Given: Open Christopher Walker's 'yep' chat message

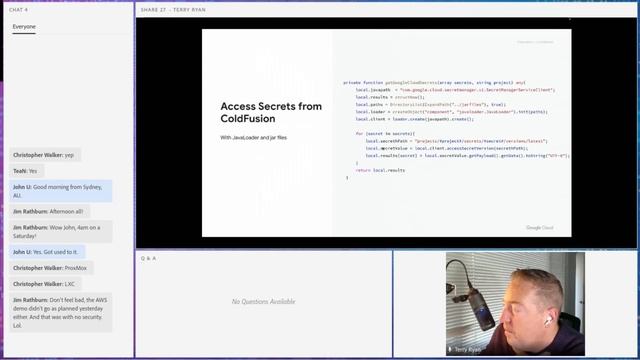Looking at the screenshot, I should pyautogui.click(x=45, y=155).
